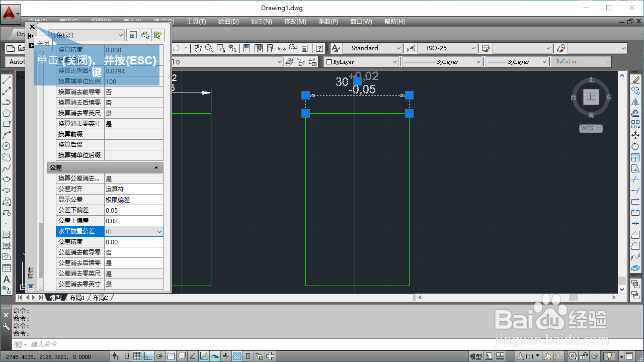Image resolution: width=644 pixels, height=362 pixels.
Task: Click the Dimension Style manager icon
Action: (411, 48)
